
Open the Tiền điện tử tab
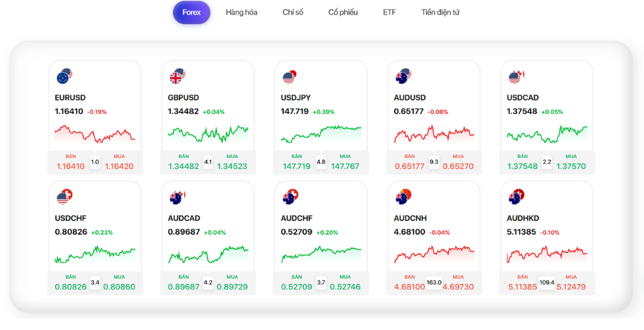440,12
